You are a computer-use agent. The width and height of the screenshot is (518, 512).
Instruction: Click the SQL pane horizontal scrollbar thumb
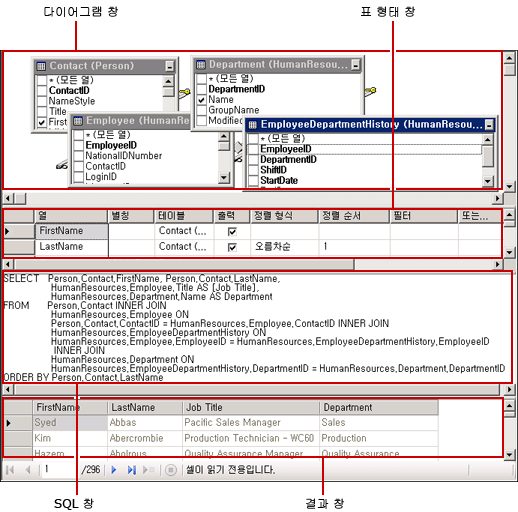pos(257,389)
